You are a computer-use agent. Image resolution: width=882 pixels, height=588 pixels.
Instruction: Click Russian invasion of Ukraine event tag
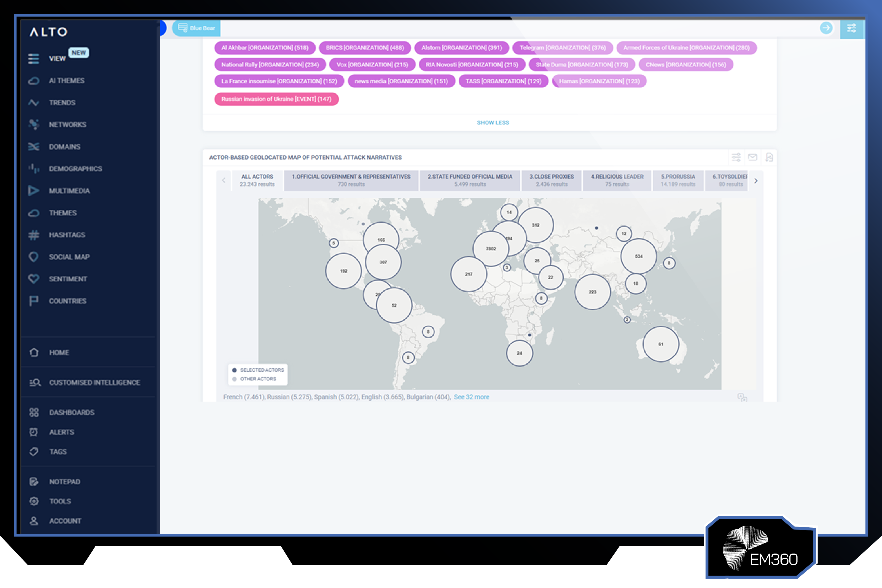pos(276,99)
